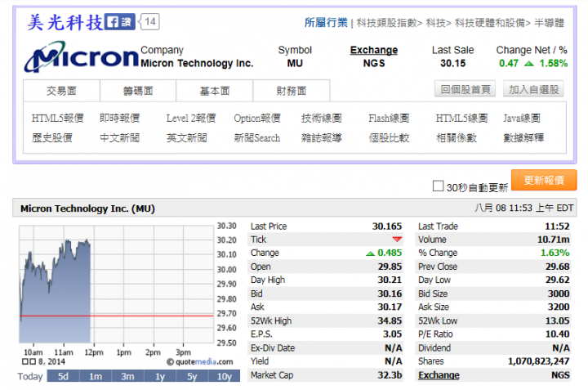Viewport: 588px width, 390px height.
Task: Select the 1y chart range
Action: (x=160, y=376)
